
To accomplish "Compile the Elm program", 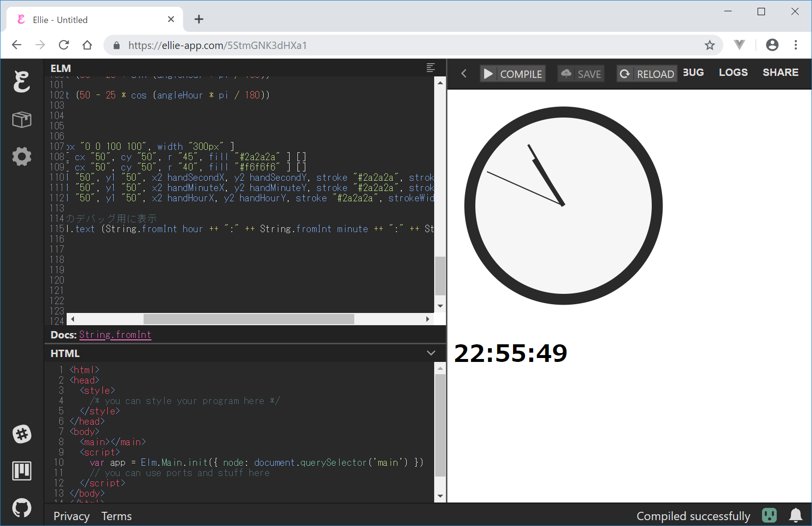I will 513,74.
